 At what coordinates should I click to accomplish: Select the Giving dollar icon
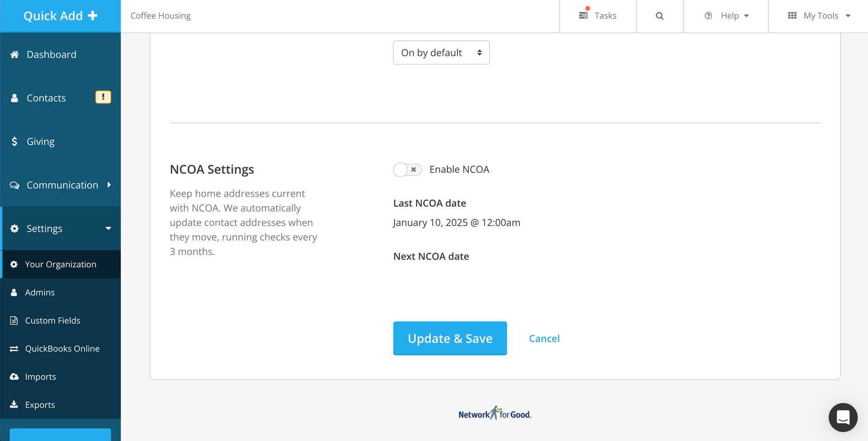click(x=14, y=141)
